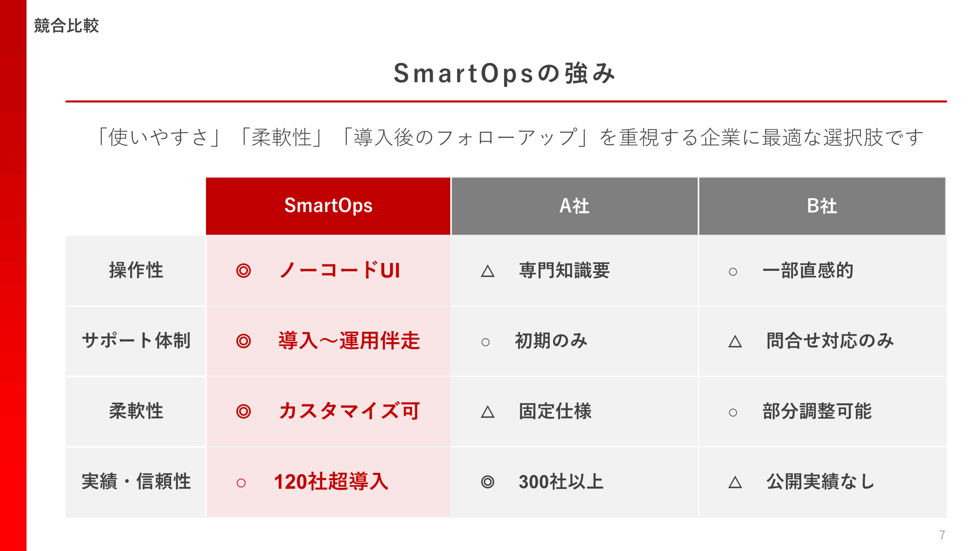Select the B社 column header

click(x=822, y=206)
